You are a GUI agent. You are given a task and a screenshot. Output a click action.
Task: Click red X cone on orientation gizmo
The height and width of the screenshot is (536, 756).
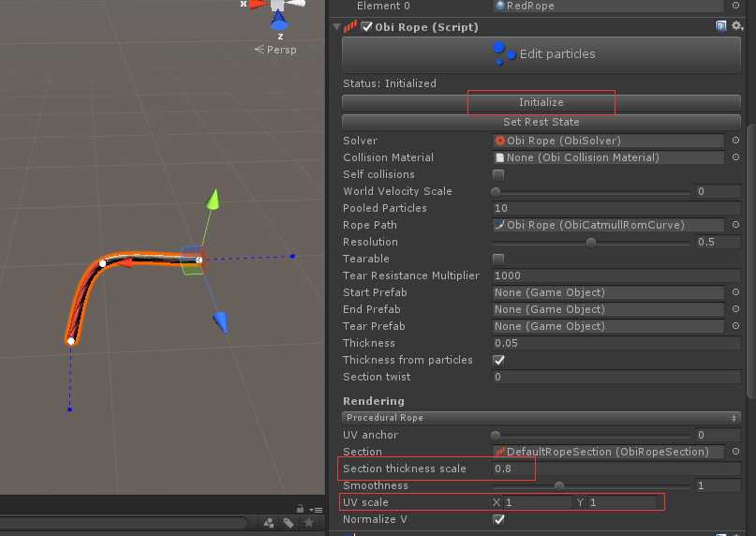[258, 4]
